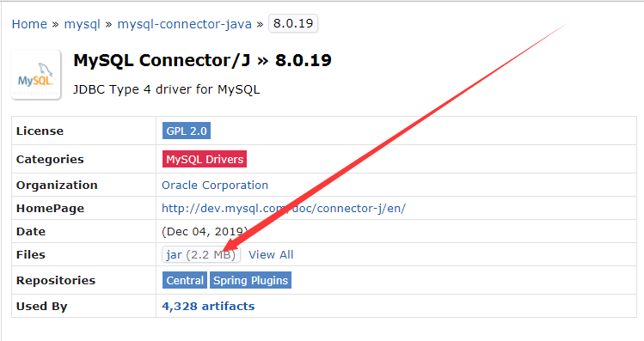This screenshot has width=644, height=341.
Task: Select the Repositories row label
Action: click(56, 280)
